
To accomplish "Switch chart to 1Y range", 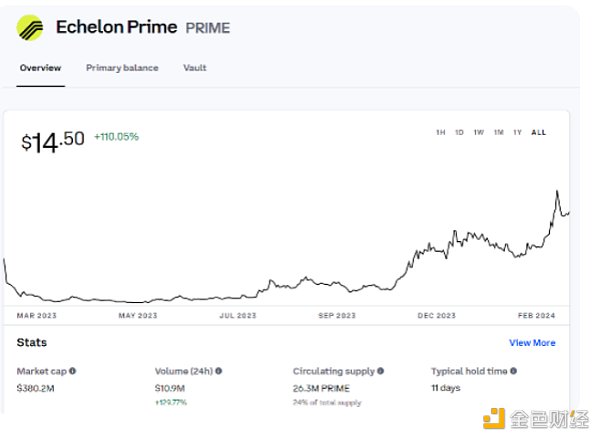I will [x=517, y=133].
